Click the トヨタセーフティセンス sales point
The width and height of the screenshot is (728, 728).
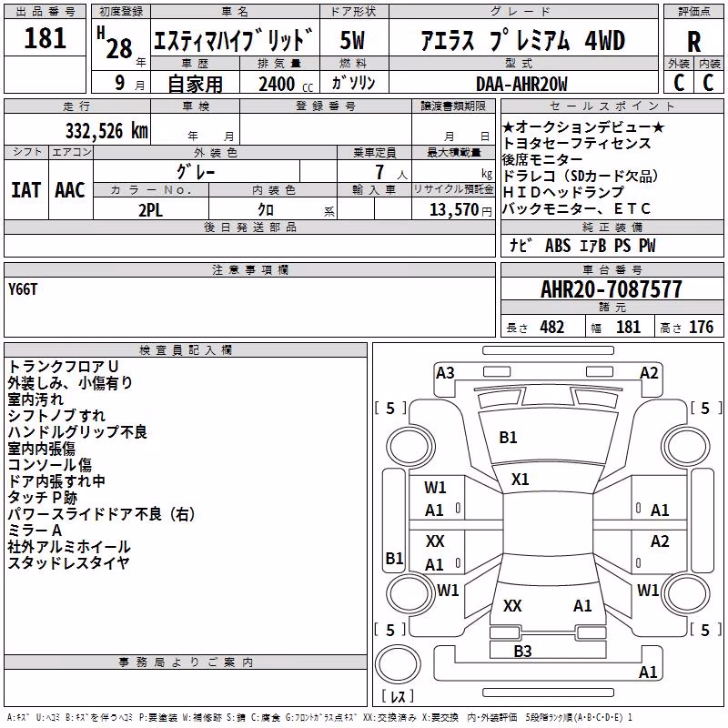pos(577,144)
